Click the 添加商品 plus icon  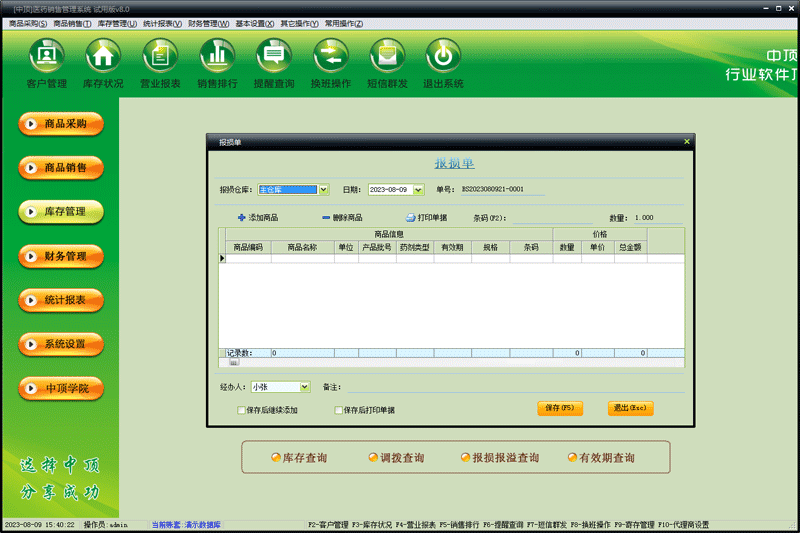click(x=241, y=218)
